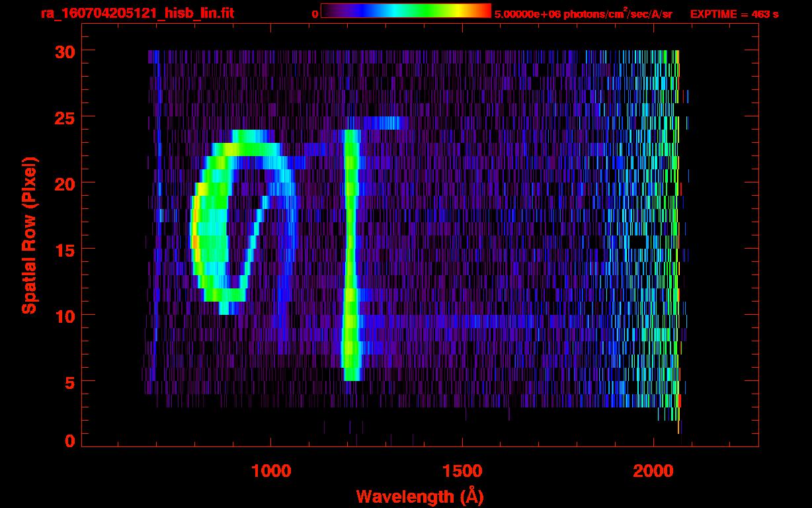Click the Spatial Row (Pixel) axis label

[30, 235]
